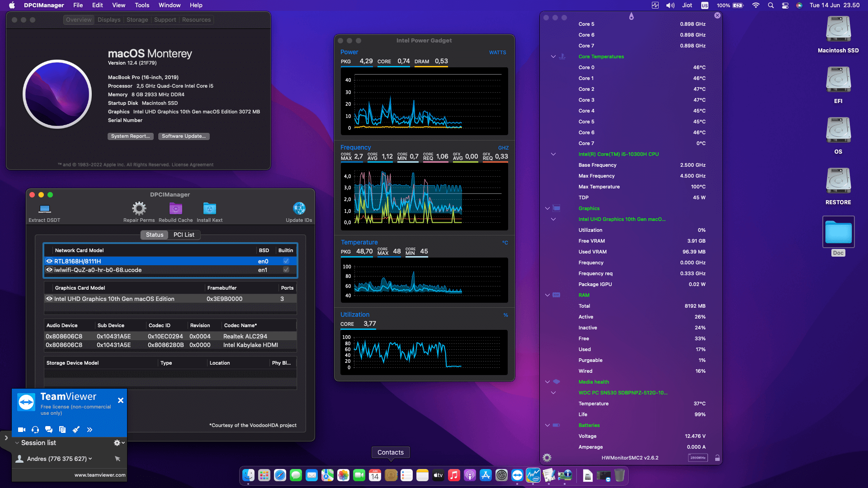Click the Extract DSDT toolbar icon
Image resolution: width=868 pixels, height=488 pixels.
(44, 209)
